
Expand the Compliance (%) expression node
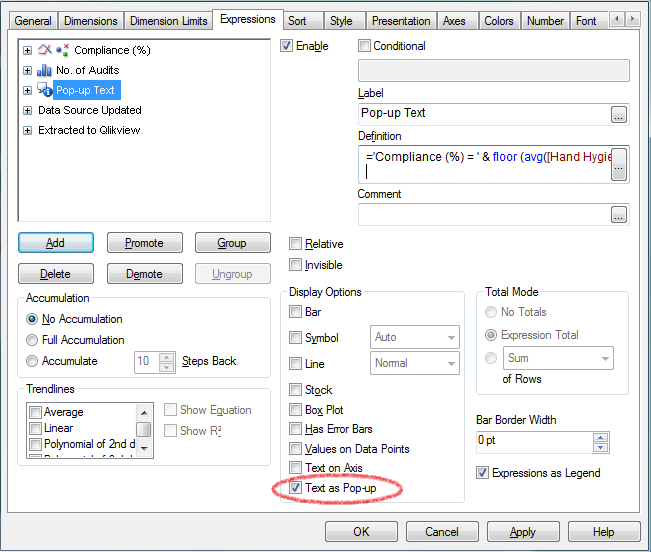tap(27, 50)
